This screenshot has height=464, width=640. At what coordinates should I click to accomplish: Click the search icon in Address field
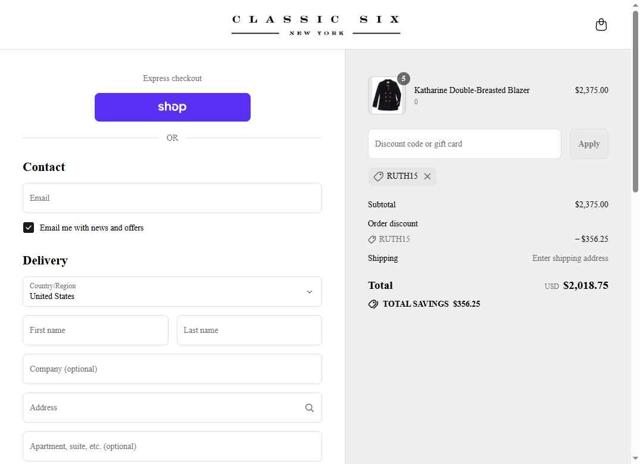309,408
